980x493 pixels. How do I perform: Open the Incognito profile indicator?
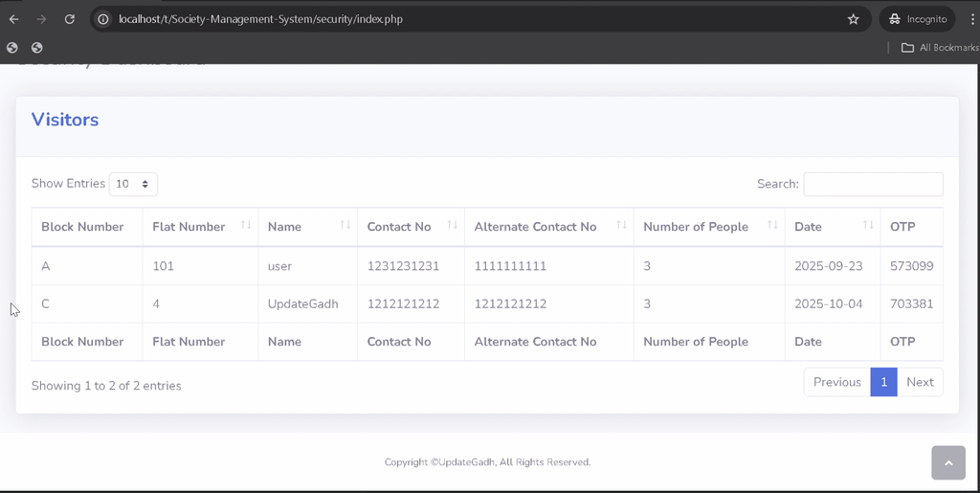[x=918, y=19]
